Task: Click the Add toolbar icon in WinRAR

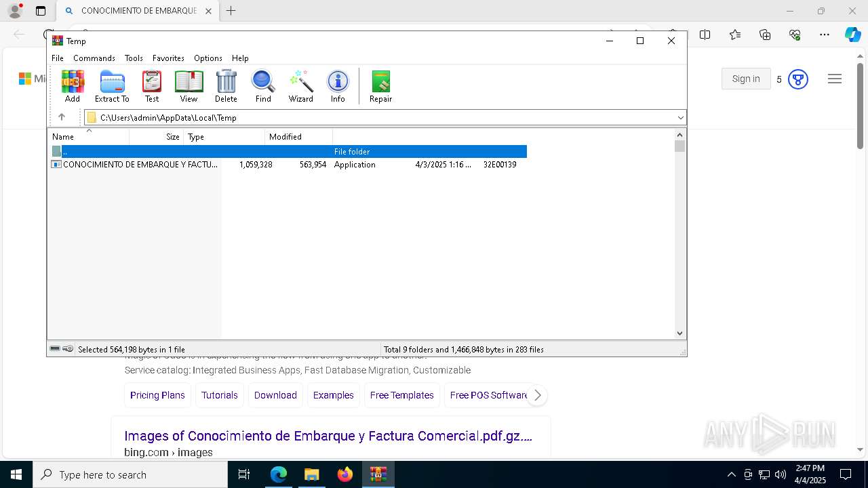Action: pos(73,86)
